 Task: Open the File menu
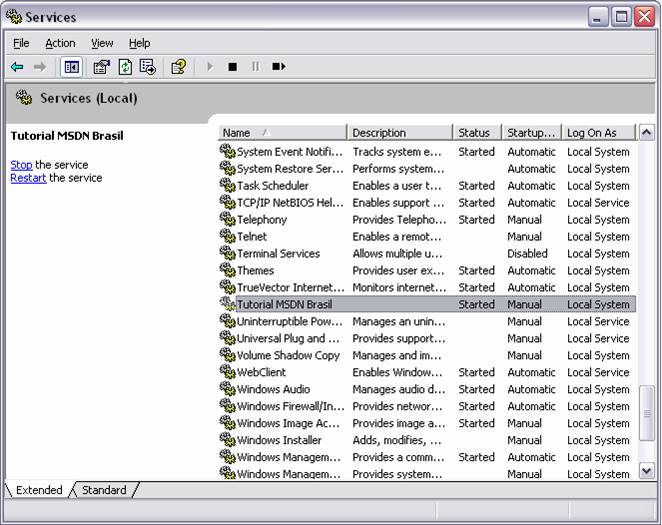[21, 43]
